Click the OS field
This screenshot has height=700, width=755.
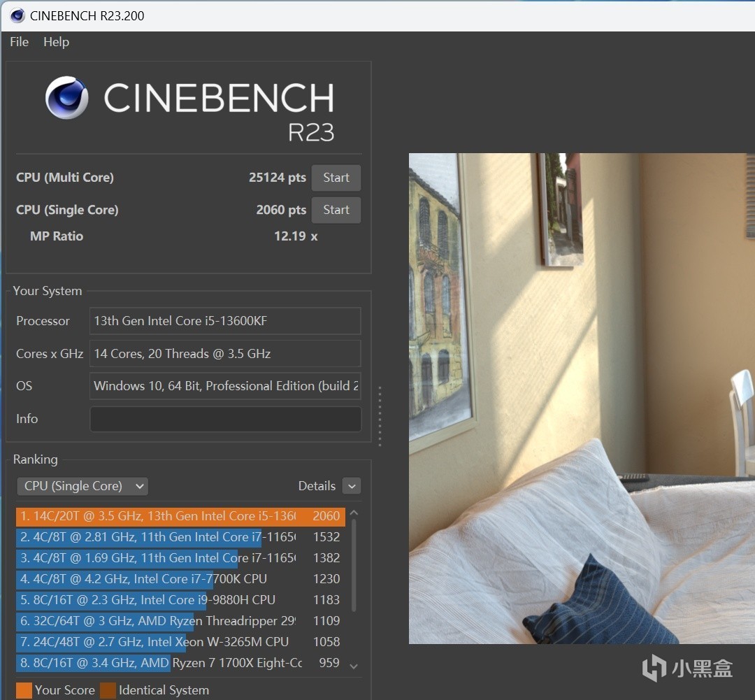(225, 386)
